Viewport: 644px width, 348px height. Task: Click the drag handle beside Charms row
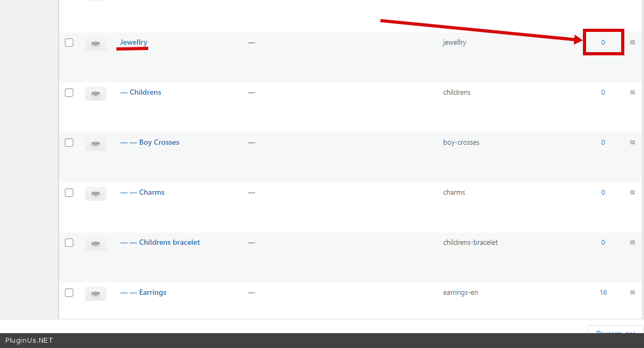[x=632, y=193]
